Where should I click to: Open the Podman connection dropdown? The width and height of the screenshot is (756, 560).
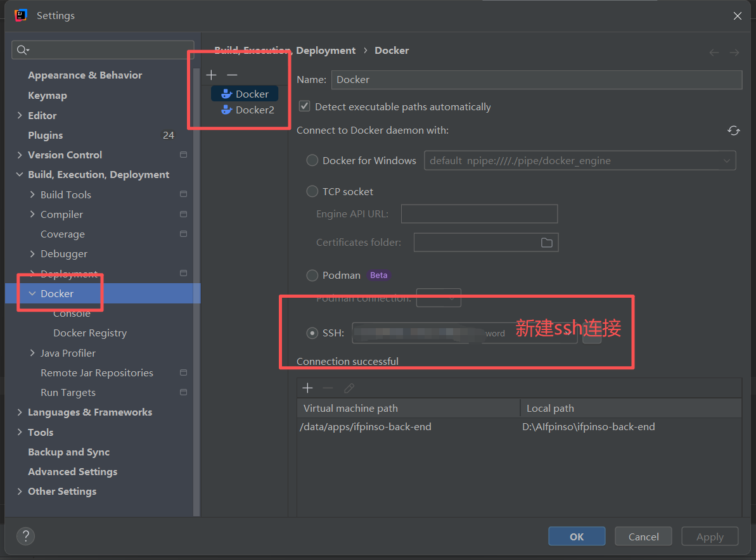coord(439,298)
